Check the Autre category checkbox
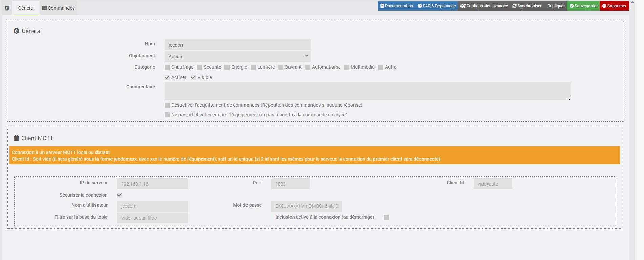 [x=381, y=67]
